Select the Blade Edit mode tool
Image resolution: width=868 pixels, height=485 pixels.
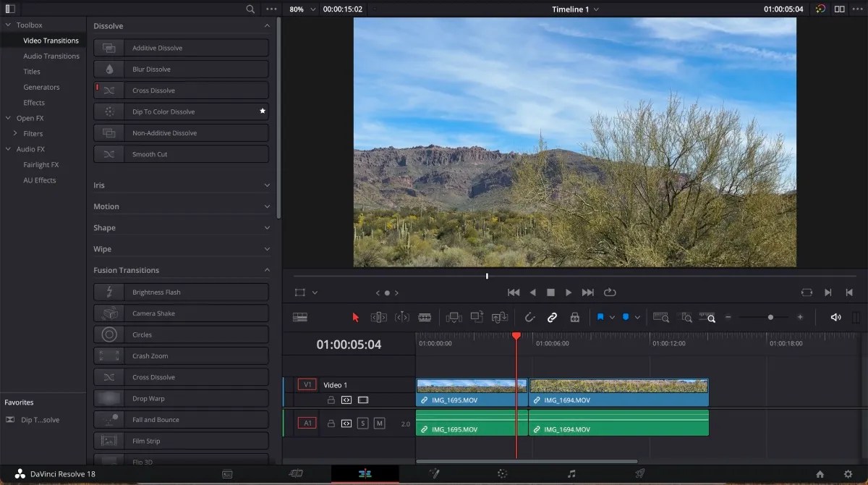(425, 316)
